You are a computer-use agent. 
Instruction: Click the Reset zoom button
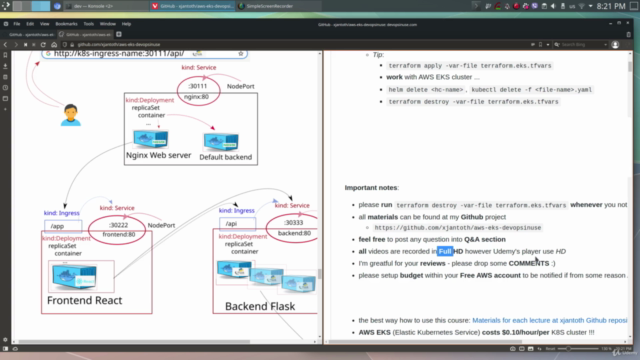pos(550,349)
